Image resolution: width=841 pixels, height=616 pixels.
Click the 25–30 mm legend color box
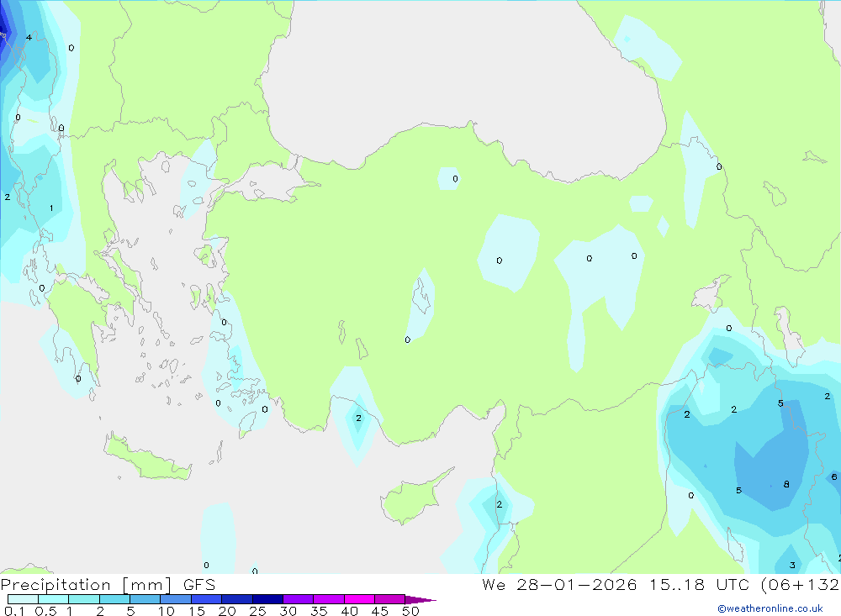pyautogui.click(x=267, y=599)
